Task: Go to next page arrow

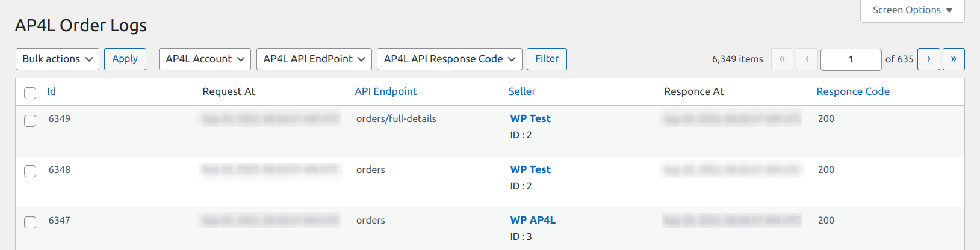Action: (928, 59)
